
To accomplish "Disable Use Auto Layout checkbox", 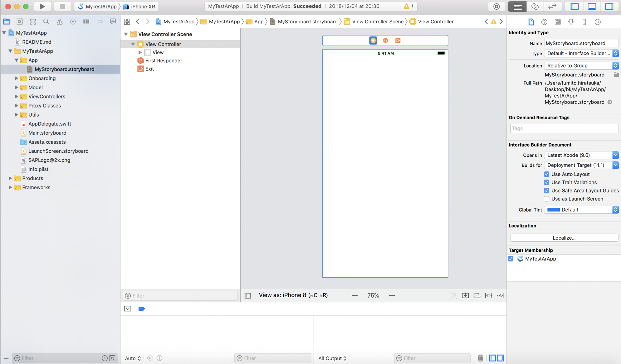I will pyautogui.click(x=546, y=174).
